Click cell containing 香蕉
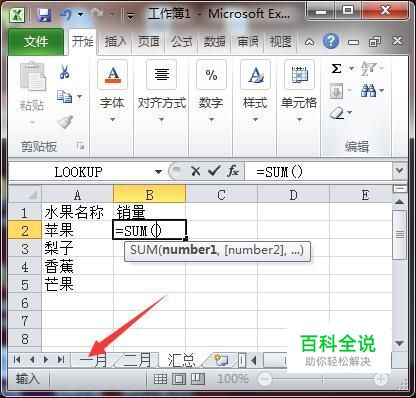The height and width of the screenshot is (398, 416). pos(77,266)
